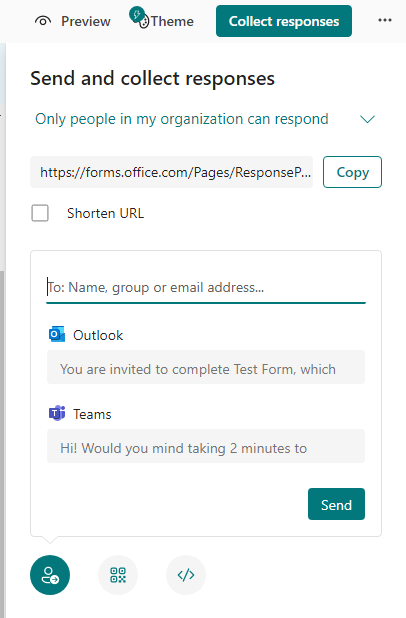Open the embed code option

pos(186,575)
